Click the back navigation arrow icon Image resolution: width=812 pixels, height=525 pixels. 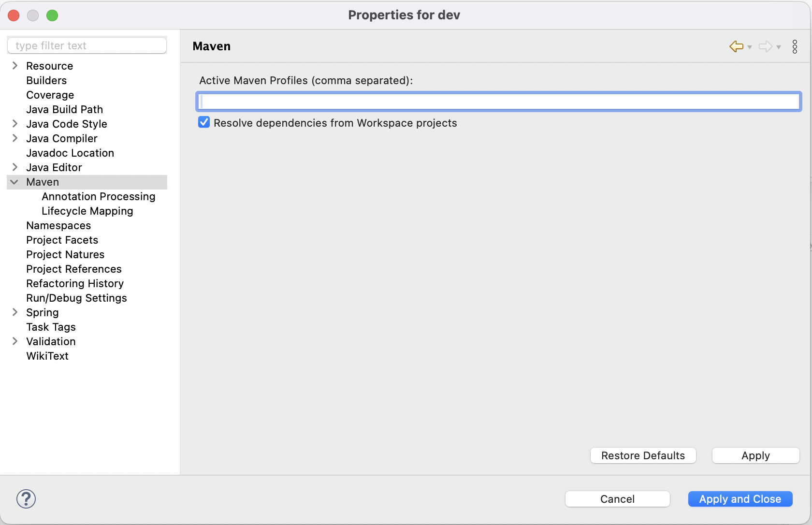[x=736, y=46]
